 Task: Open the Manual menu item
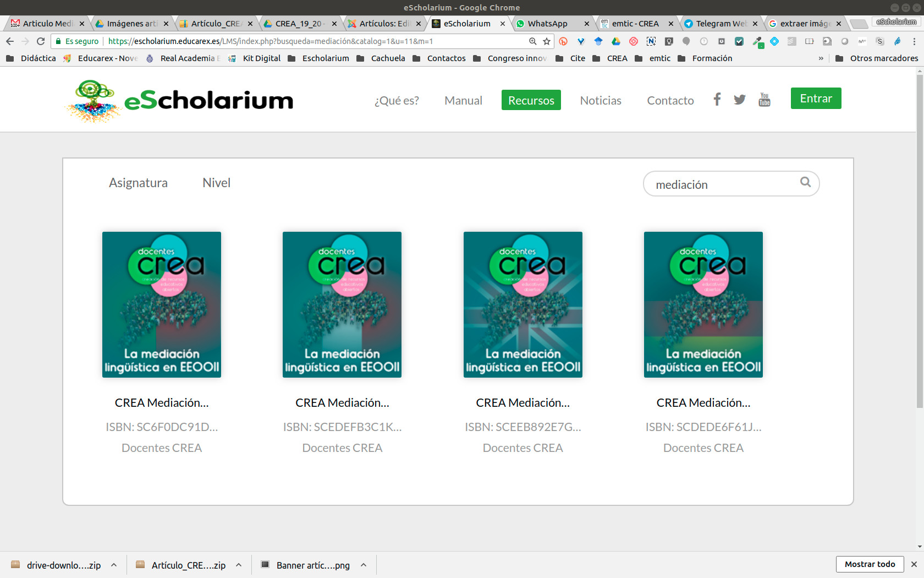point(463,100)
